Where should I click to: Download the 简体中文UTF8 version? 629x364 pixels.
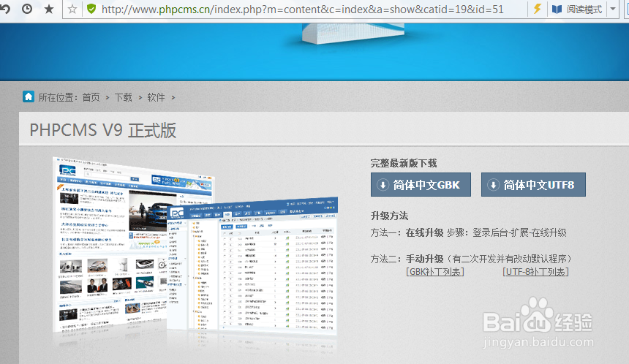coord(533,185)
